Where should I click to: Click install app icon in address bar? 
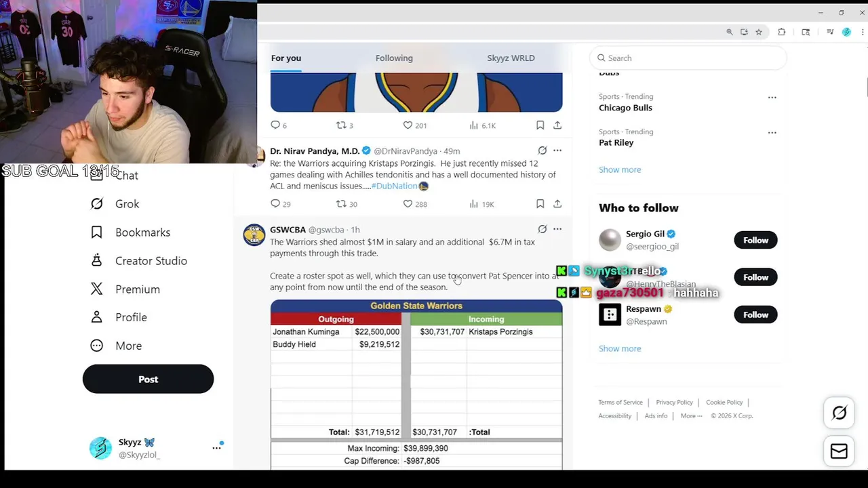pos(744,32)
